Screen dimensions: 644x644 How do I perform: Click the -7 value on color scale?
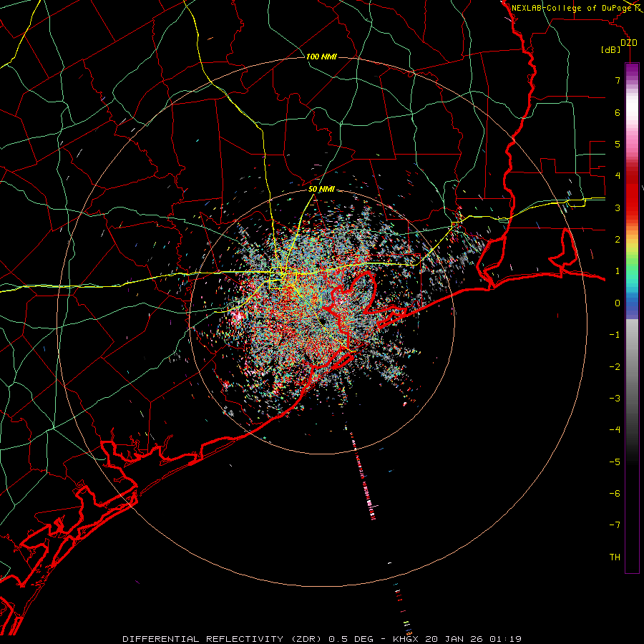[x=615, y=525]
